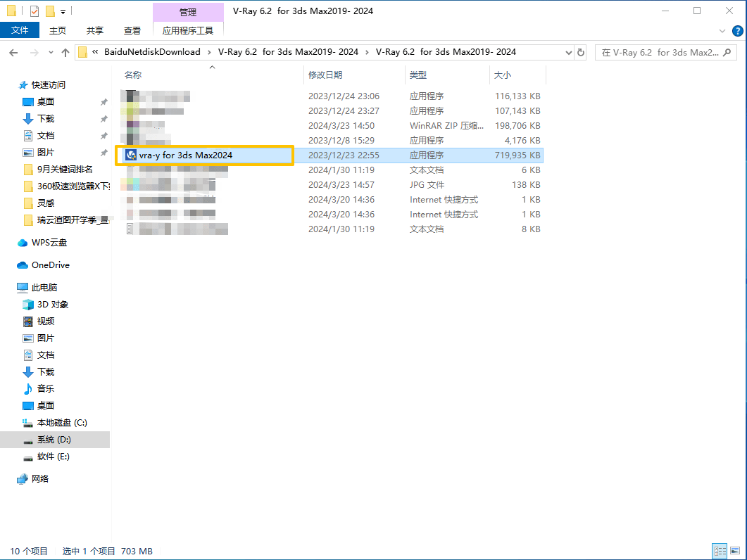Open the 应用程序工具 ribbon tab
The width and height of the screenshot is (747, 560).
point(188,30)
